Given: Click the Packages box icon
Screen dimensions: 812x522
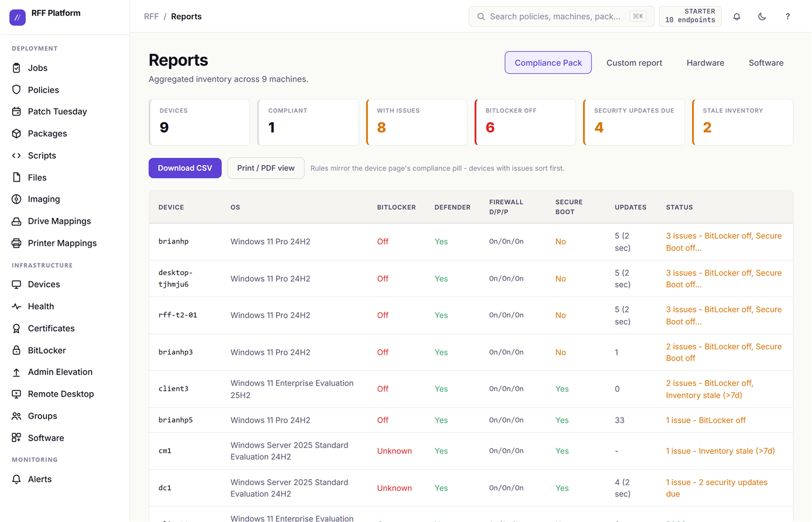Looking at the screenshot, I should point(16,133).
